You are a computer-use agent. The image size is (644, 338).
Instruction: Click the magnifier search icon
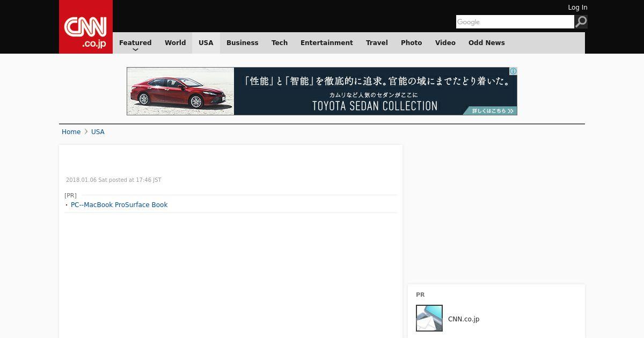[x=581, y=21]
